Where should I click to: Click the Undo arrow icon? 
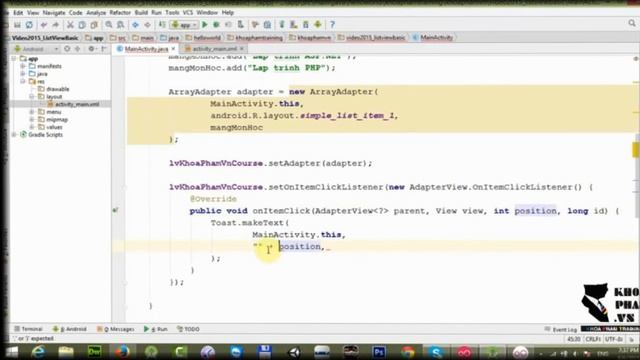click(x=44, y=25)
